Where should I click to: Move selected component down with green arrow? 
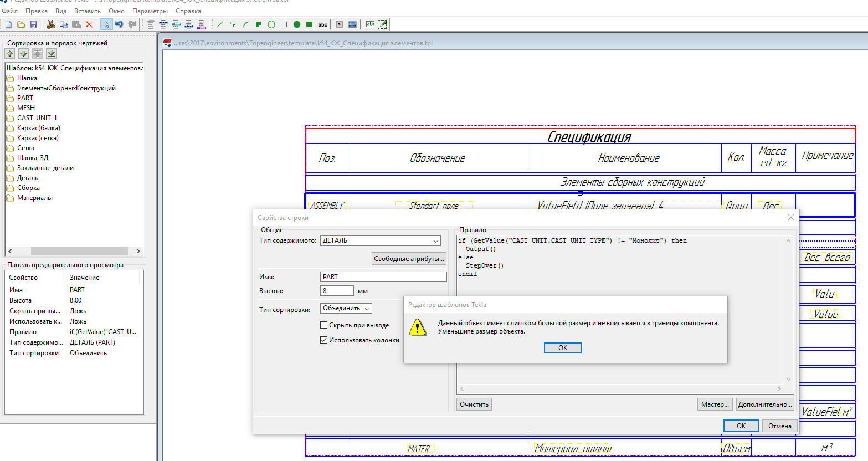pos(23,54)
